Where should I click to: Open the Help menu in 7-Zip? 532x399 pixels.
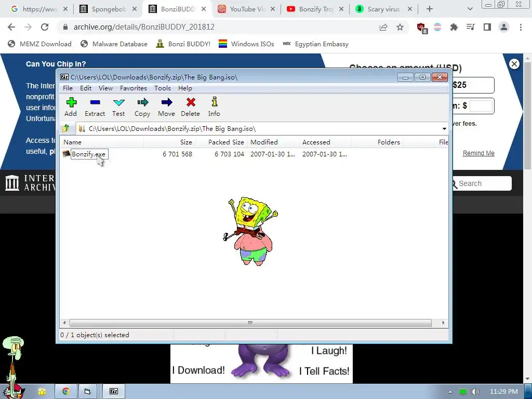(185, 88)
